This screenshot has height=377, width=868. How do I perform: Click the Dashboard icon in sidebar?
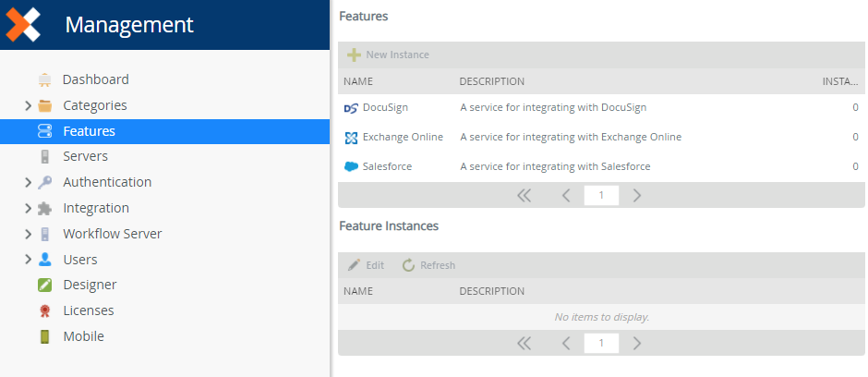44,79
